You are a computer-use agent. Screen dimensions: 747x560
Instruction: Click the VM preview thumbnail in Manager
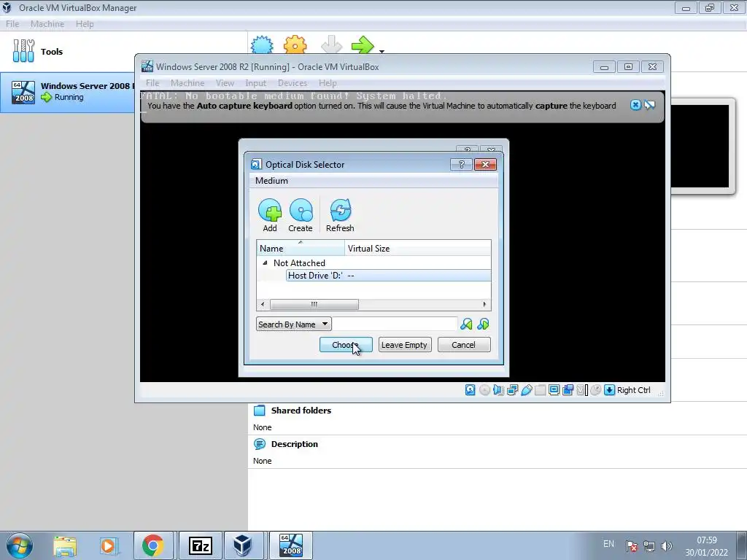coord(700,146)
